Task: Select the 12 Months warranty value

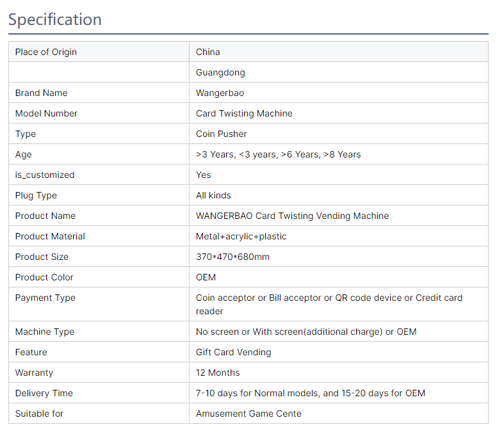Action: (x=218, y=373)
